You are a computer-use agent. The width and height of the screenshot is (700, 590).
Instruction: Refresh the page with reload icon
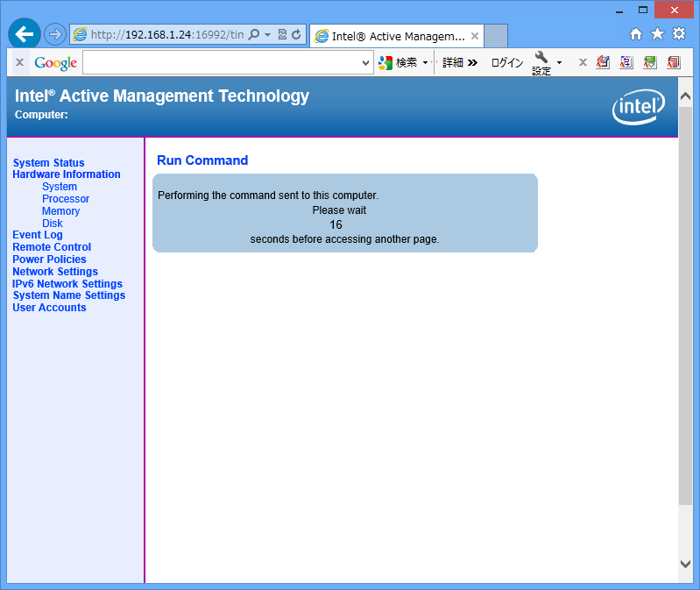(296, 35)
